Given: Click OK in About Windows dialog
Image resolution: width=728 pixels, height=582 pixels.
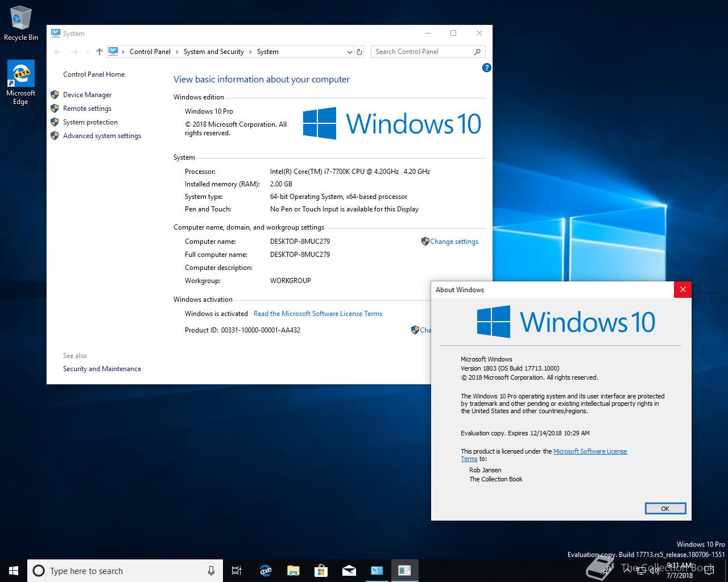Looking at the screenshot, I should pyautogui.click(x=665, y=509).
